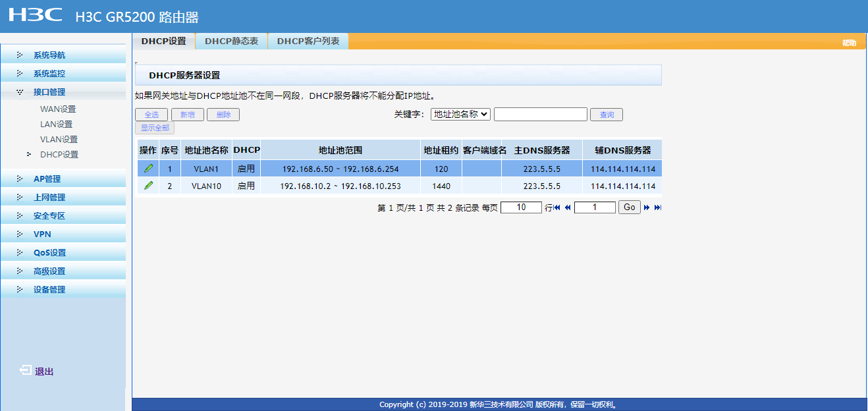Viewport: 868px width, 411px height.
Task: Click the 查询 search button
Action: pos(607,115)
